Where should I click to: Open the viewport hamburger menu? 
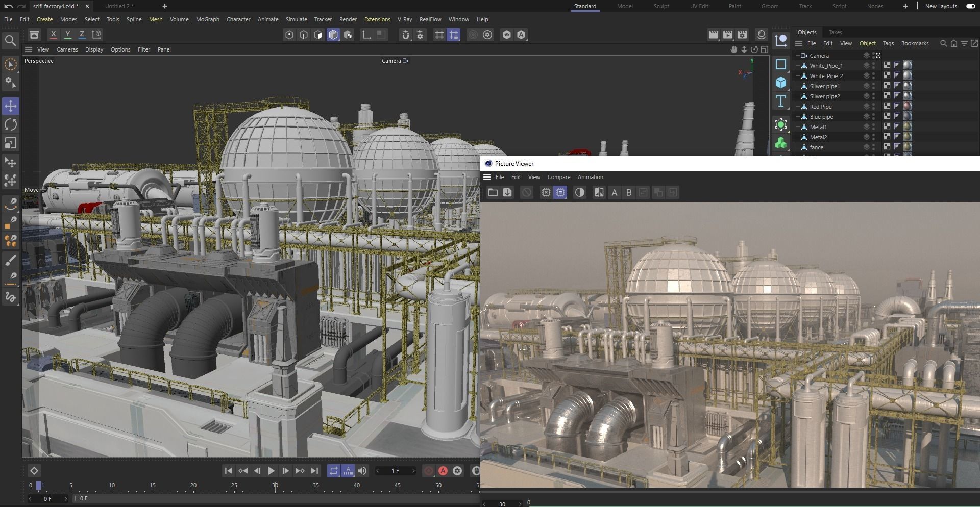pyautogui.click(x=29, y=49)
